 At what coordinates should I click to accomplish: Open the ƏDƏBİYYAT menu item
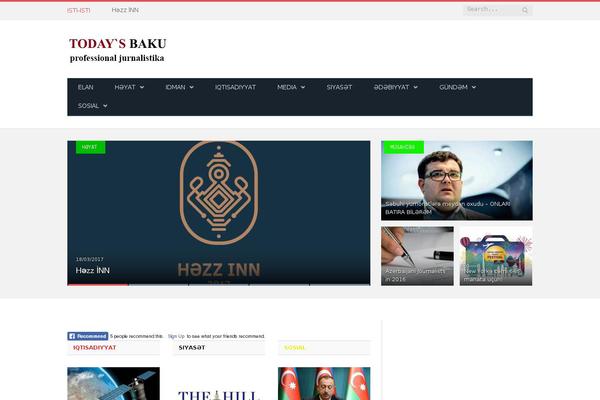point(391,87)
